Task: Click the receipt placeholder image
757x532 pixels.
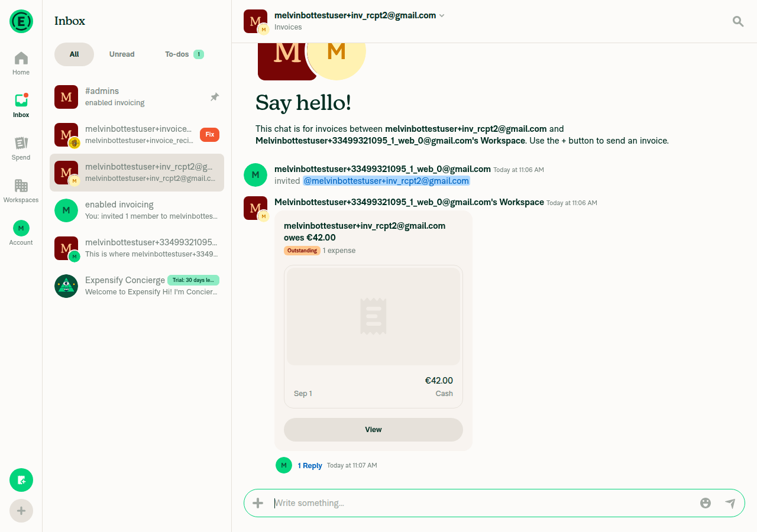Action: tap(373, 316)
